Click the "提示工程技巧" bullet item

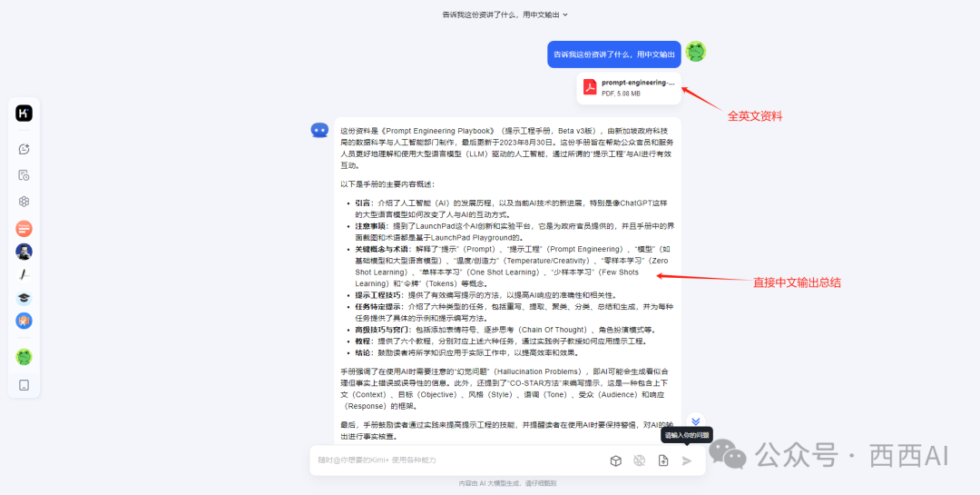point(485,295)
